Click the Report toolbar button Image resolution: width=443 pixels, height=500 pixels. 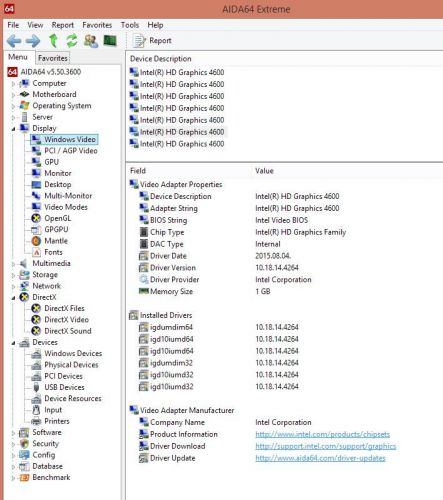pyautogui.click(x=152, y=41)
